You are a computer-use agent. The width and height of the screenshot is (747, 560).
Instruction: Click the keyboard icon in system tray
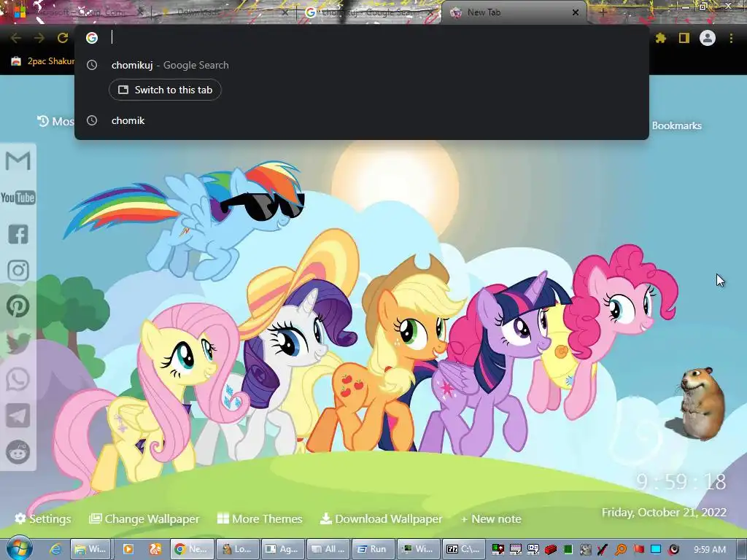(x=516, y=550)
